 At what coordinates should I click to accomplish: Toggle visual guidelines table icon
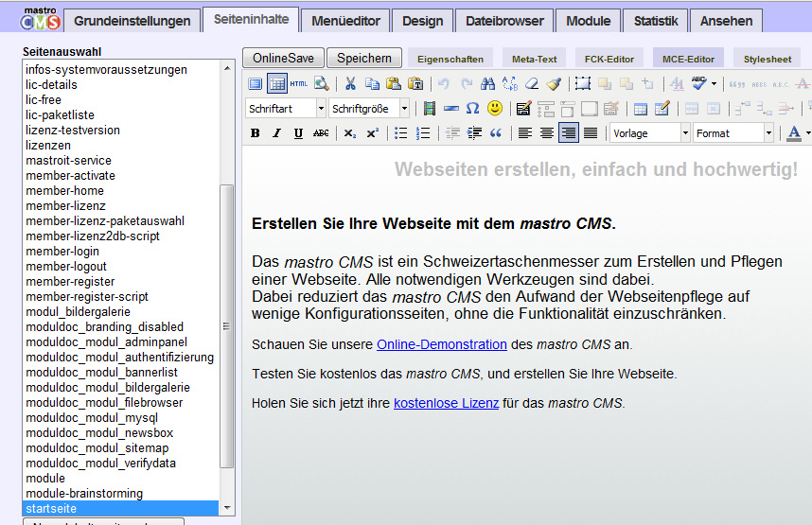pyautogui.click(x=277, y=84)
